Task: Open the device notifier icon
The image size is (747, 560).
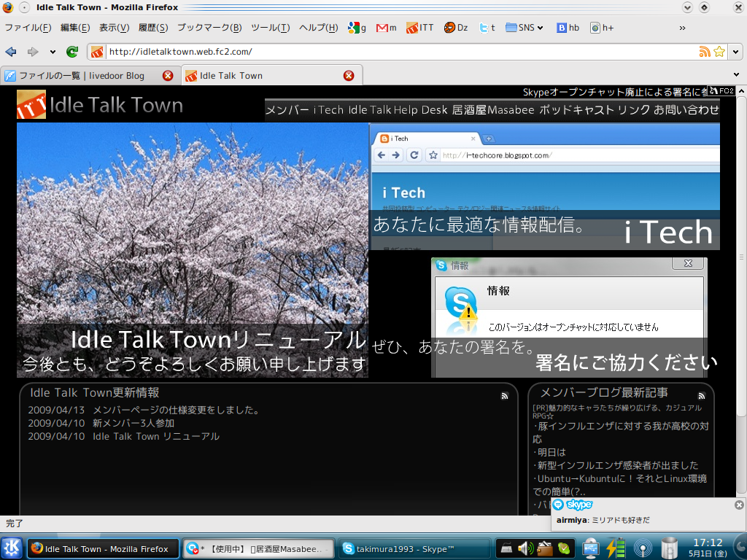Action: click(590, 548)
